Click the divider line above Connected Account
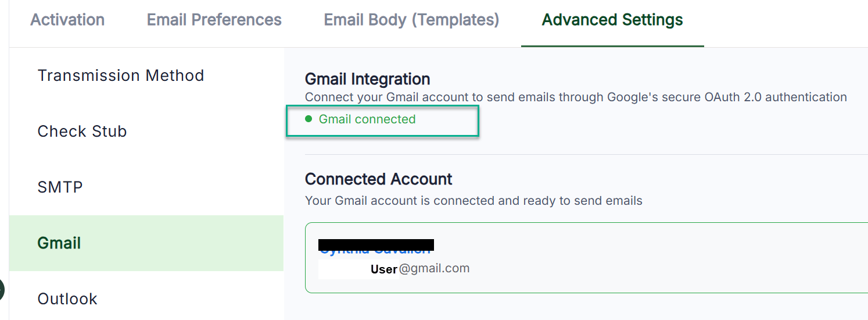This screenshot has height=320, width=868. (x=581, y=155)
